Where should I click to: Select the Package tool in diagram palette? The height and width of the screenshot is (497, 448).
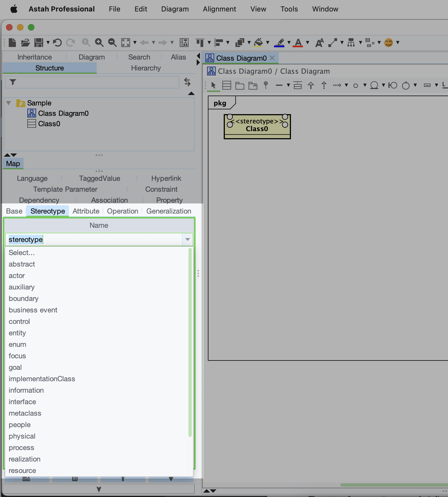240,85
